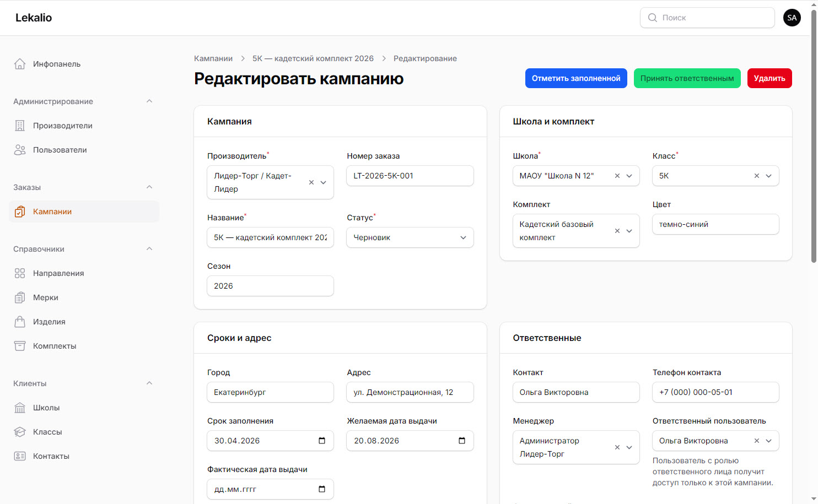818x504 pixels.
Task: Open the Статус dropdown
Action: (x=410, y=237)
